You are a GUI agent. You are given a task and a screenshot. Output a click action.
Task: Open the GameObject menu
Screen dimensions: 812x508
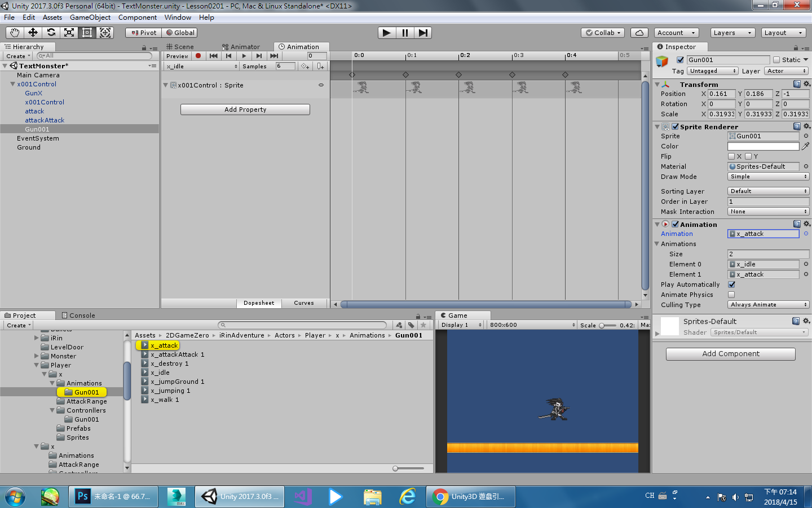90,17
